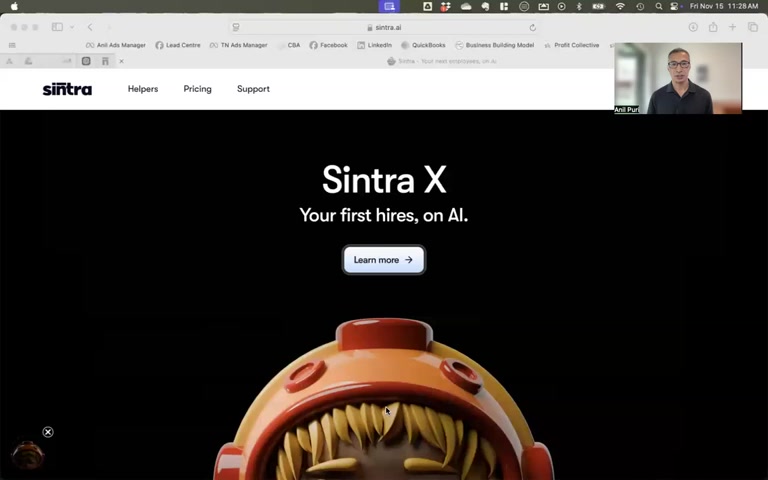Click the Learn more button
Viewport: 768px width, 480px height.
pyautogui.click(x=384, y=260)
